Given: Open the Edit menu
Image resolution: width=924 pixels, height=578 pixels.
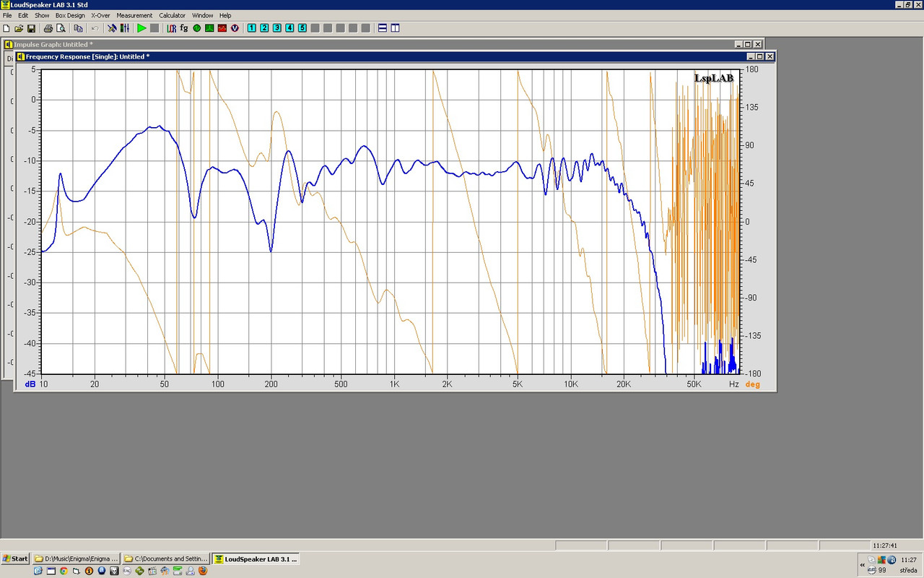Looking at the screenshot, I should pyautogui.click(x=23, y=15).
